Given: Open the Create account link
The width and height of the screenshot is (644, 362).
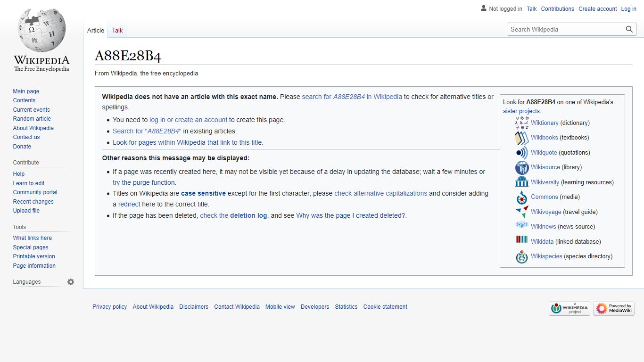Looking at the screenshot, I should click(598, 9).
